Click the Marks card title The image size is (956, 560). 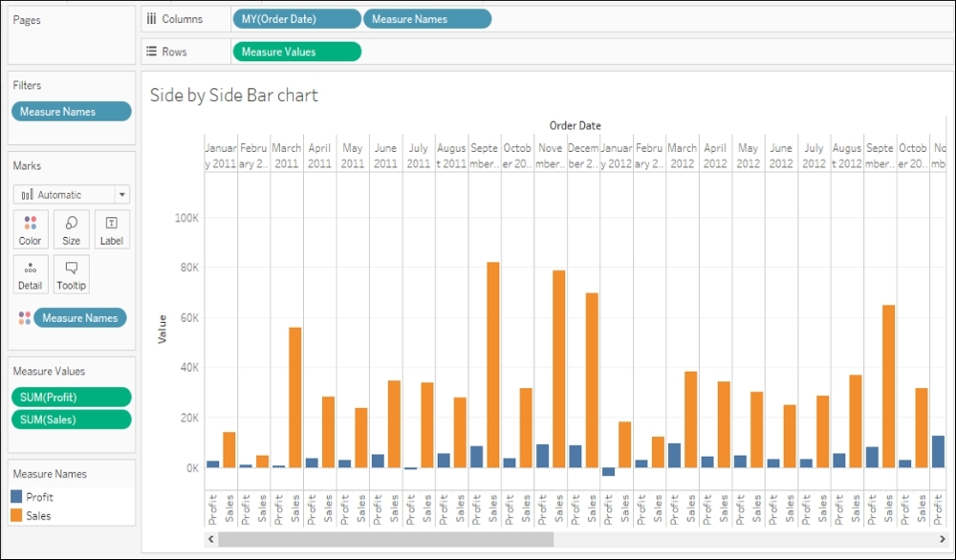tap(27, 165)
